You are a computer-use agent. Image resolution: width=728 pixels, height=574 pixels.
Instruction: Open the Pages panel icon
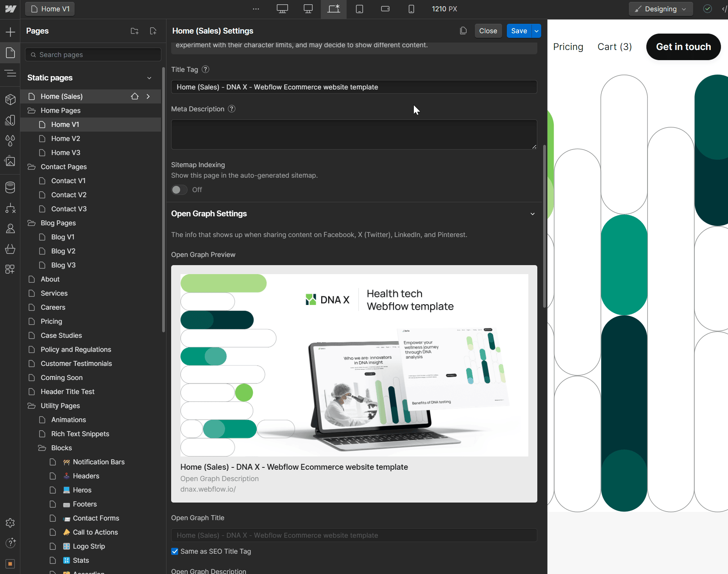tap(11, 53)
